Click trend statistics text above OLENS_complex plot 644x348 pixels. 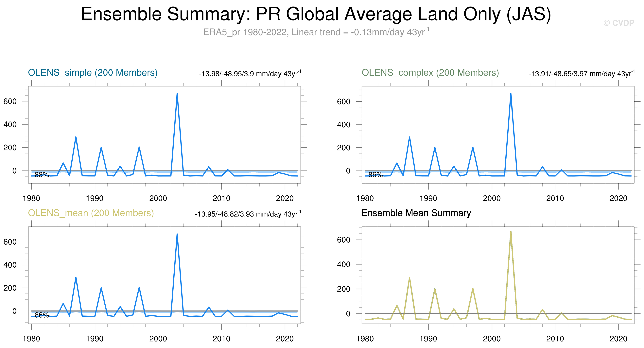click(581, 74)
